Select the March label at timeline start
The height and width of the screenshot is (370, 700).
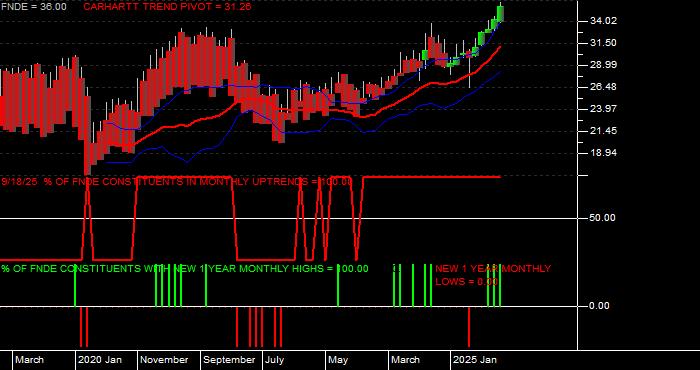click(x=29, y=360)
